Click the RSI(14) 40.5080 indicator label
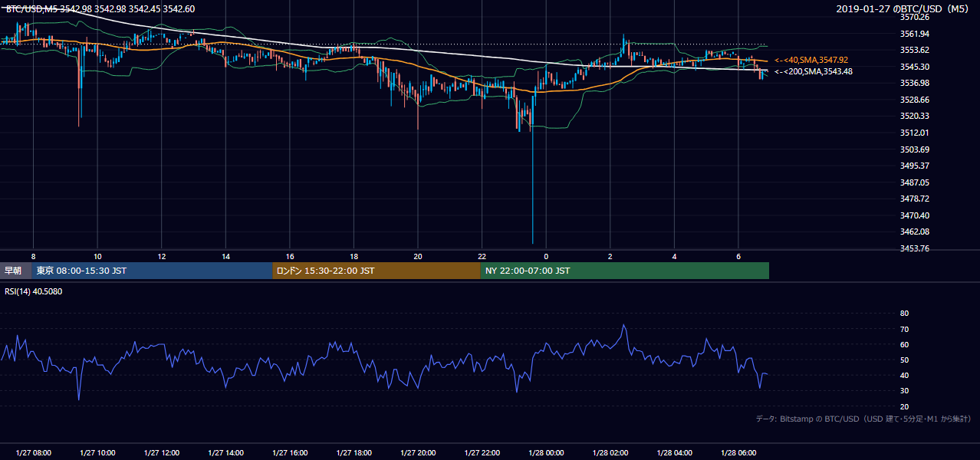This screenshot has height=460, width=980. point(34,291)
